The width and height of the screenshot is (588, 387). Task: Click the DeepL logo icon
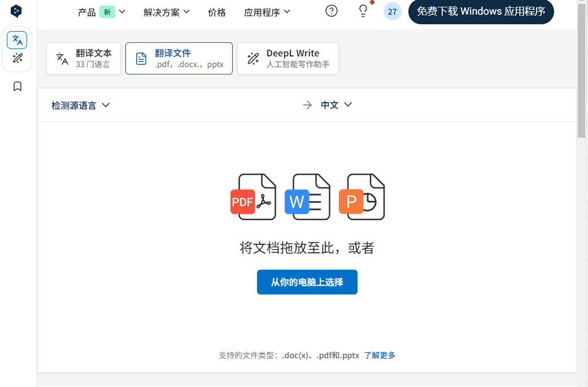tap(16, 11)
